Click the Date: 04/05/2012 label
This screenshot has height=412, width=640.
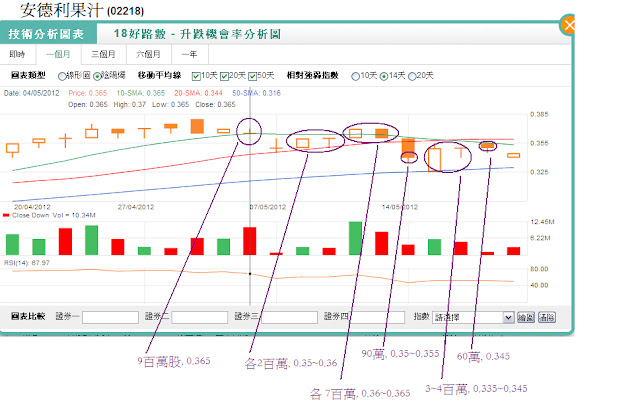coord(31,93)
